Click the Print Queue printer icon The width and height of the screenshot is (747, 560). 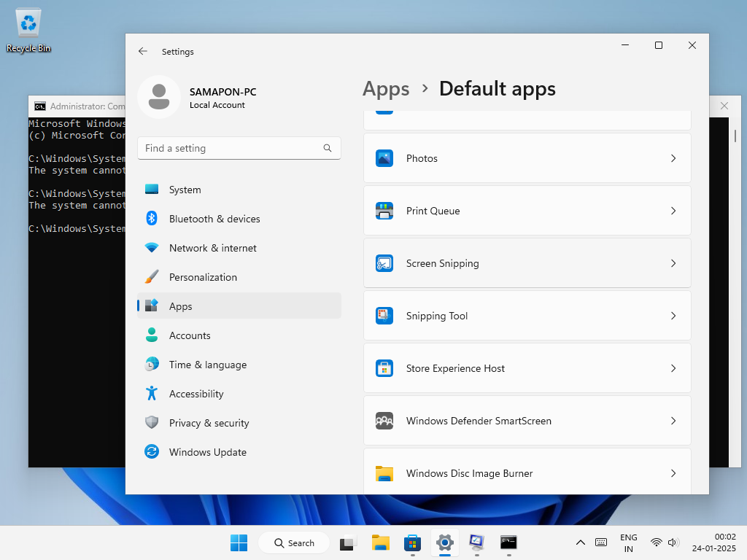pos(384,211)
